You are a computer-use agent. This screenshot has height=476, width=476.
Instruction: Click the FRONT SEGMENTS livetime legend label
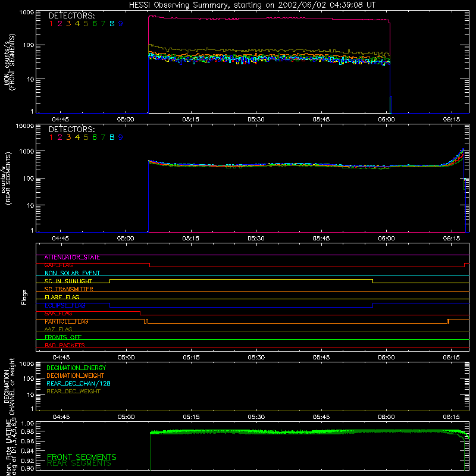[x=82, y=457]
